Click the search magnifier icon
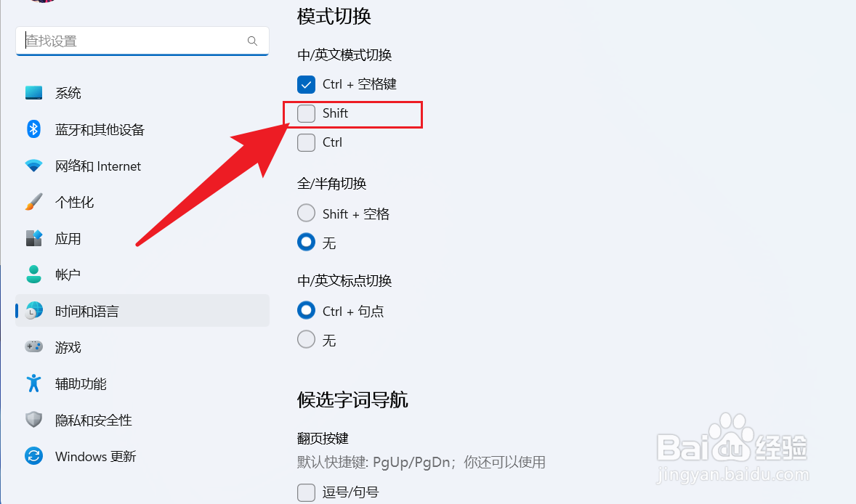856x504 pixels. point(252,41)
